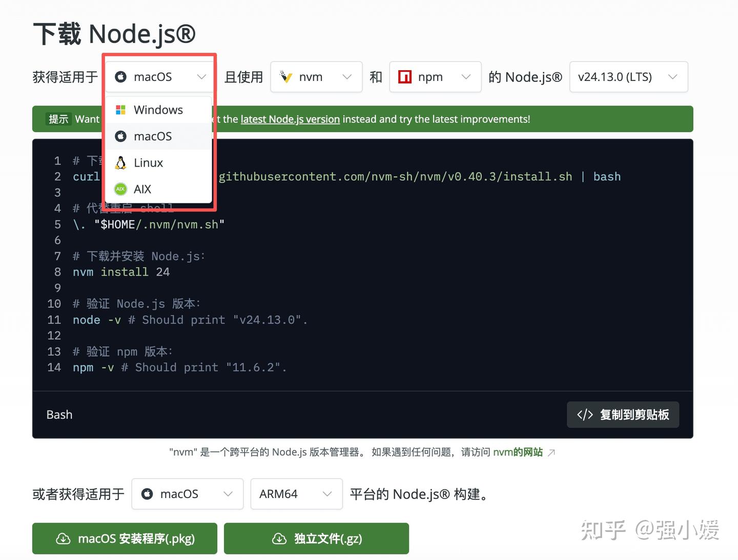Image resolution: width=738 pixels, height=560 pixels.
Task: Click the 下载 Node.js® heading
Action: (114, 34)
